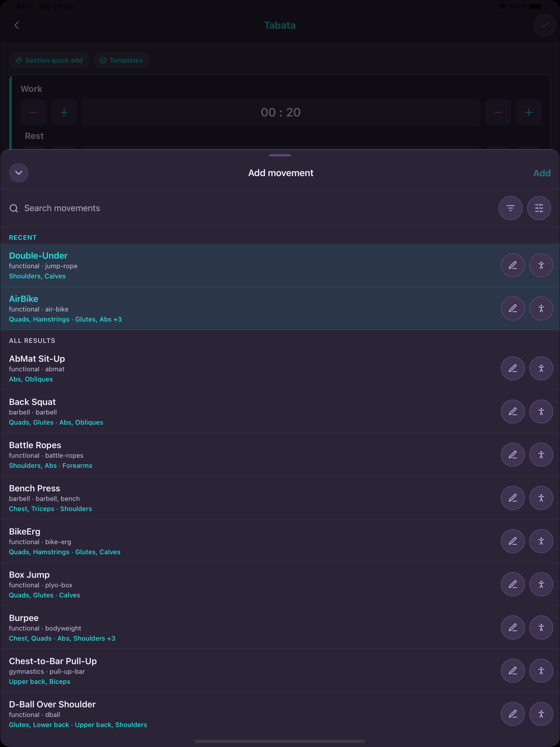Edit the Bench Press movement
Screen dimensions: 560x747
[x=513, y=498]
